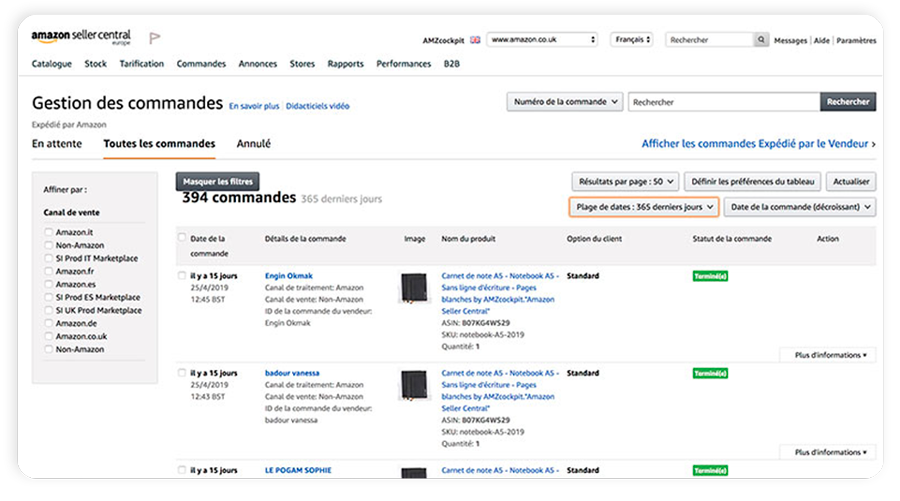Image resolution: width=900 pixels, height=501 pixels.
Task: Click the Rechercher order search button
Action: coord(848,102)
